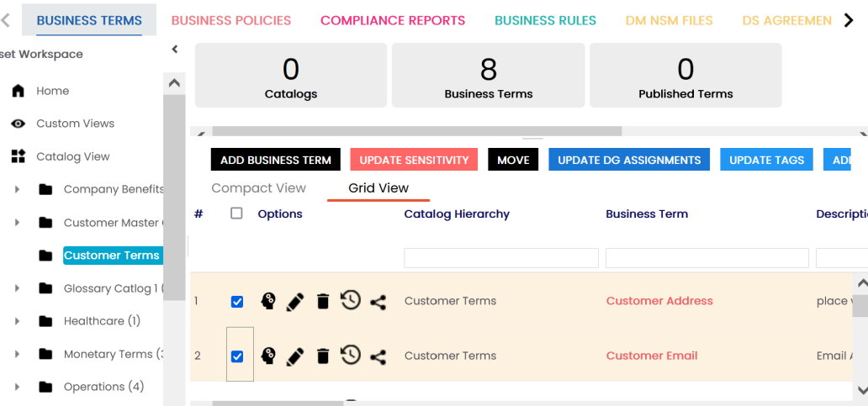
Task: Click share icon on Customer Email row
Action: click(378, 357)
